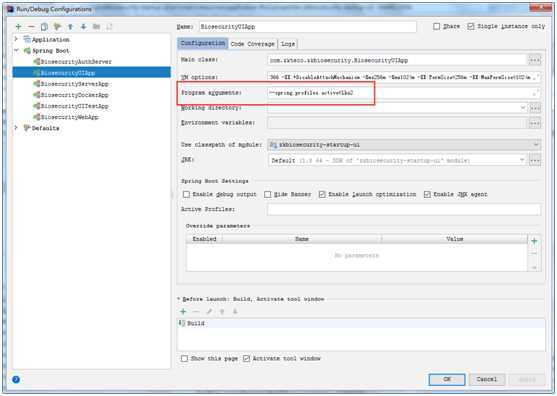Image resolution: width=557 pixels, height=396 pixels.
Task: Copy the selected configuration
Action: (x=44, y=27)
